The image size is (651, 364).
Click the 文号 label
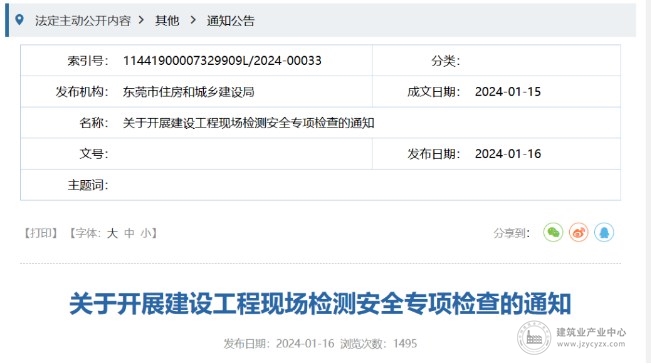point(94,154)
